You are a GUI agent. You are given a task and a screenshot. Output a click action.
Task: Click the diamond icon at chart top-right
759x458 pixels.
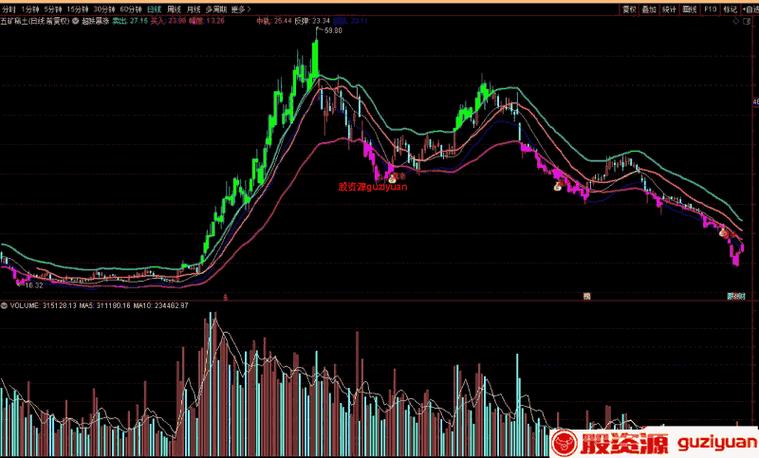736,21
